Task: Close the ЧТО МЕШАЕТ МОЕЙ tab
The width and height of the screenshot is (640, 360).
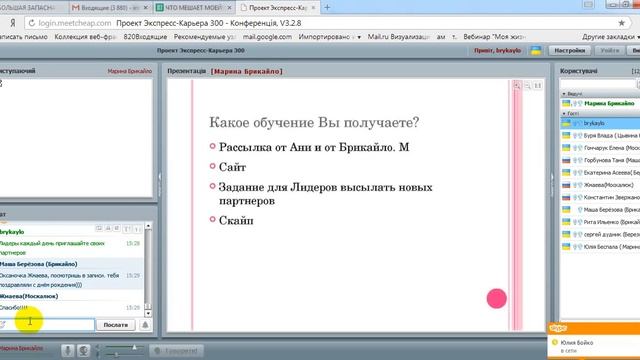Action: pyautogui.click(x=229, y=8)
